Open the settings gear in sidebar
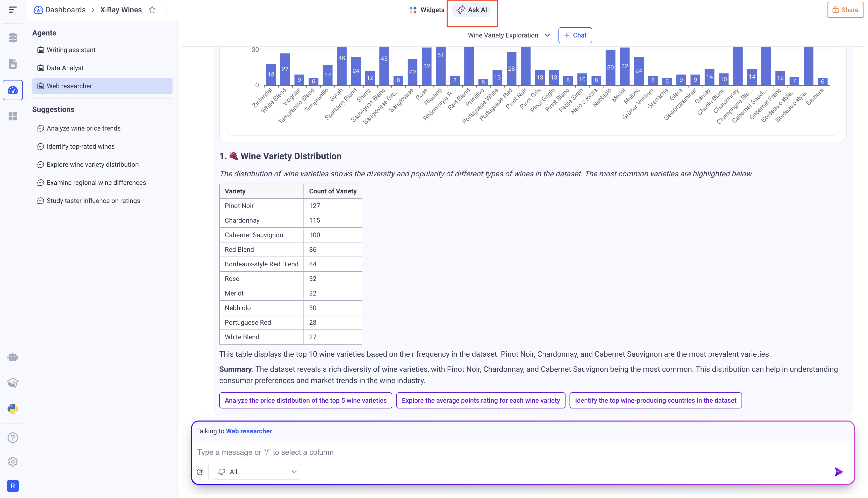 13,462
